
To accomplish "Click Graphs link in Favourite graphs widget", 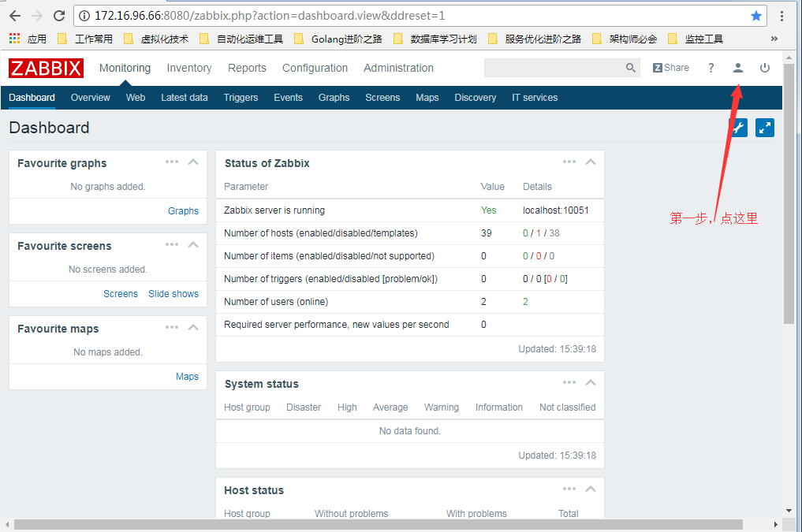I will point(183,211).
